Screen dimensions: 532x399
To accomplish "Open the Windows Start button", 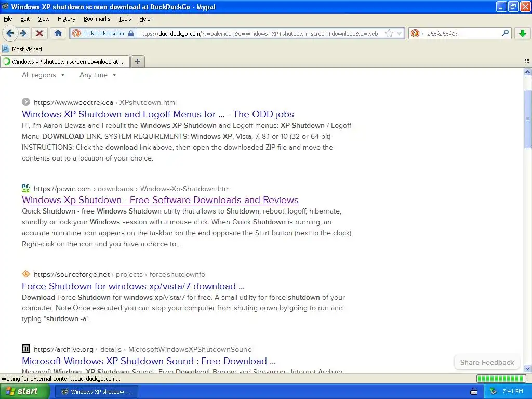I will [24, 391].
